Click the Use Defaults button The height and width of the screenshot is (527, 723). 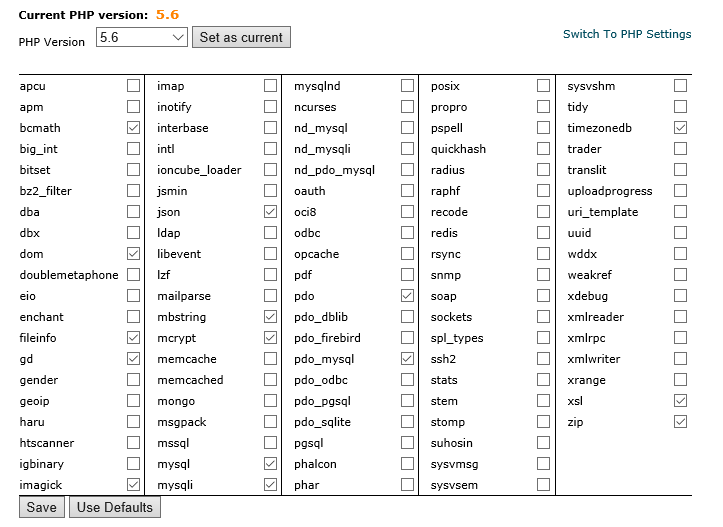click(115, 507)
